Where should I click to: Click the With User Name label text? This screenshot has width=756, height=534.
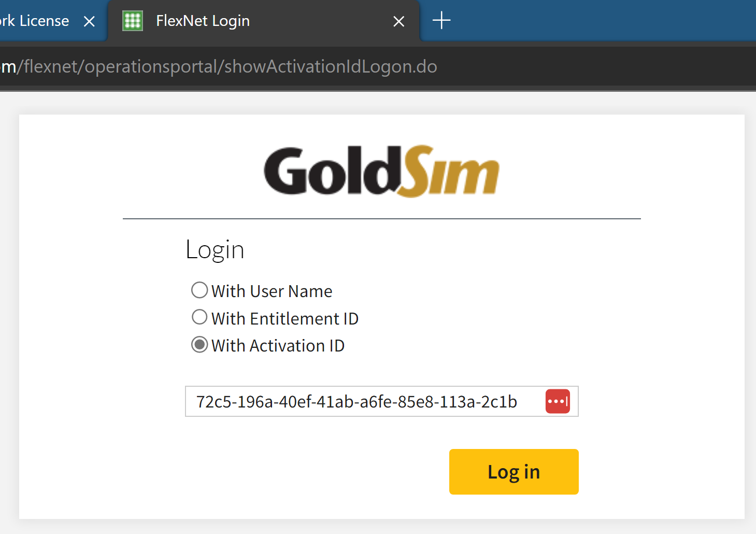(272, 291)
